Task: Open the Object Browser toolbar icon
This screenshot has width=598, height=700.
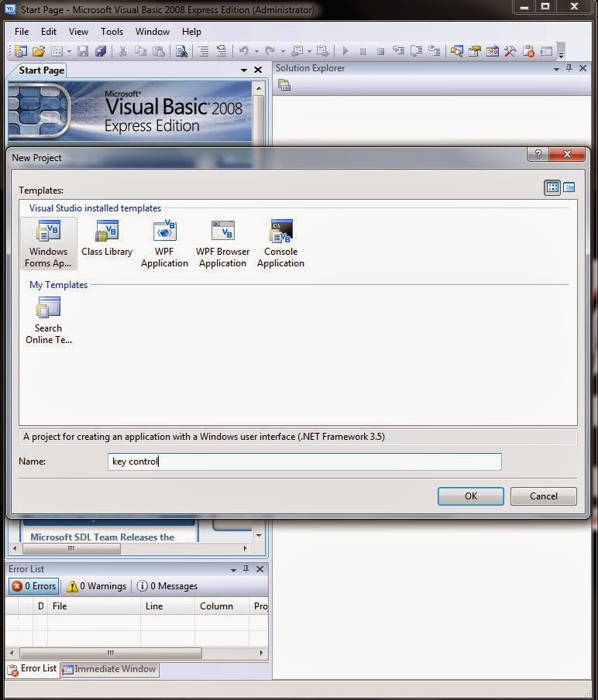Action: (493, 51)
